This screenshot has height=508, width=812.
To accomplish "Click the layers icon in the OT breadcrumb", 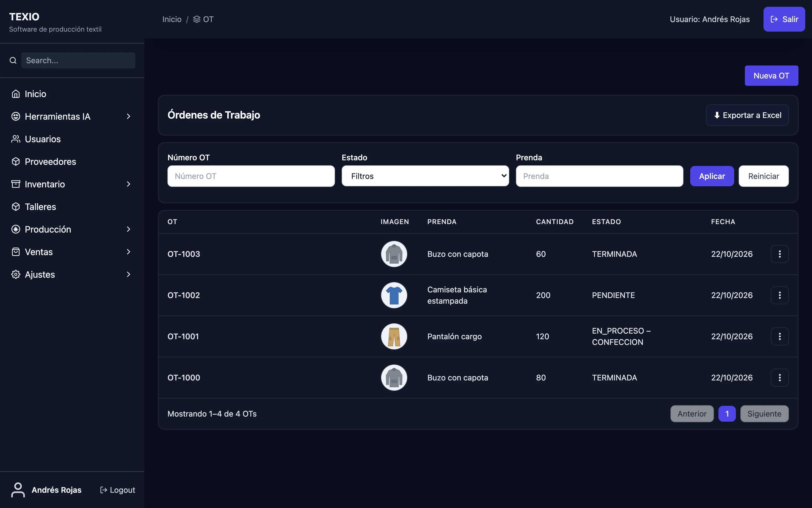I will click(x=197, y=19).
